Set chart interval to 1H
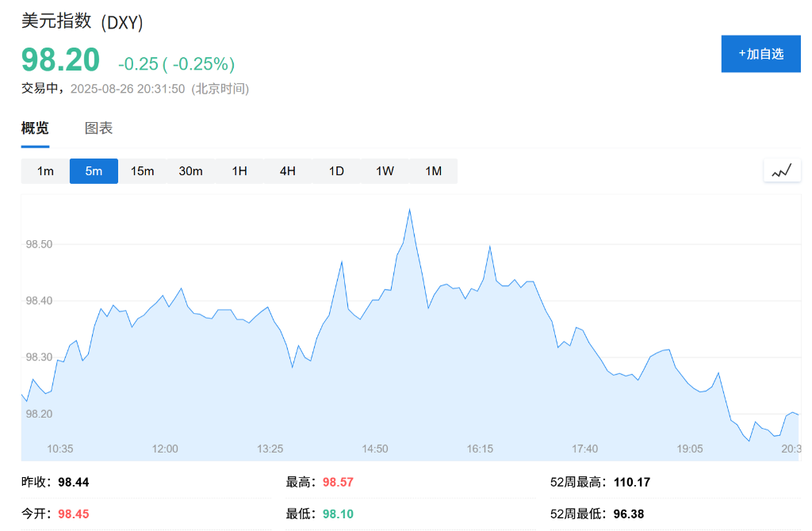 tap(239, 171)
